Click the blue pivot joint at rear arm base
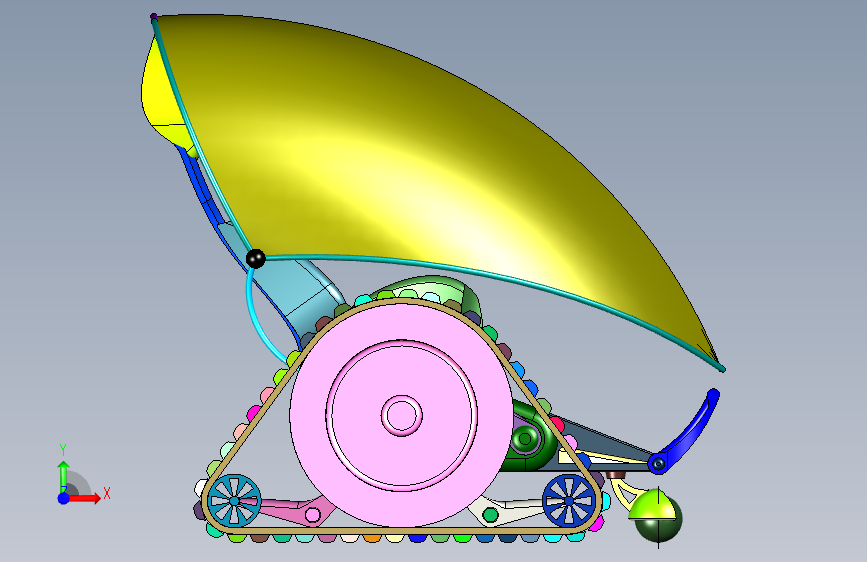The image size is (867, 562). [657, 464]
